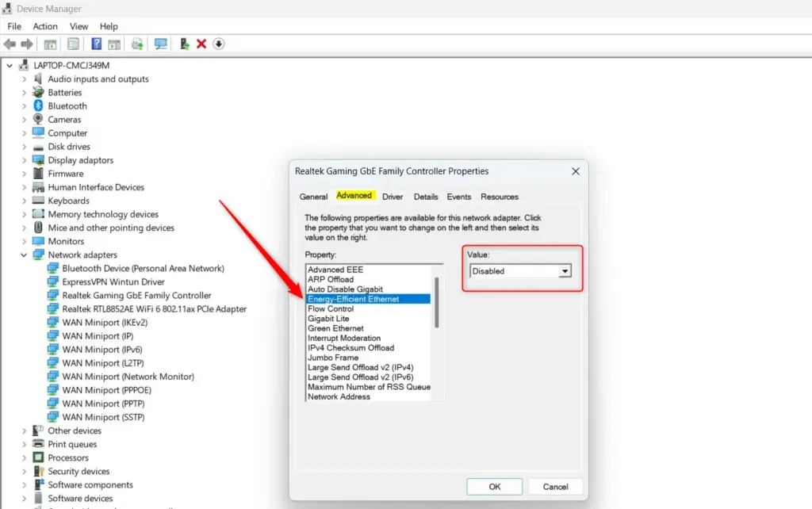Click the down arrow disable device icon

tap(219, 44)
